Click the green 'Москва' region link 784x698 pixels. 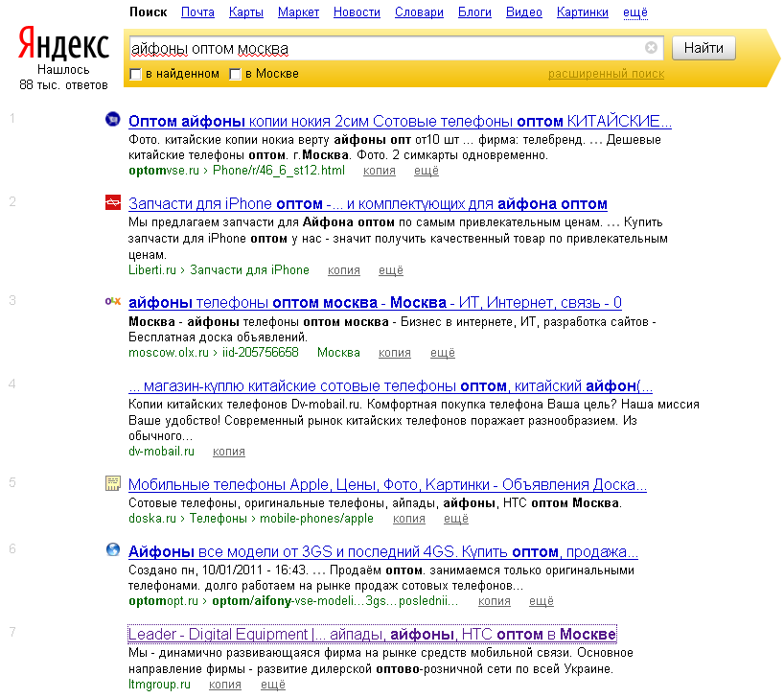pyautogui.click(x=338, y=353)
